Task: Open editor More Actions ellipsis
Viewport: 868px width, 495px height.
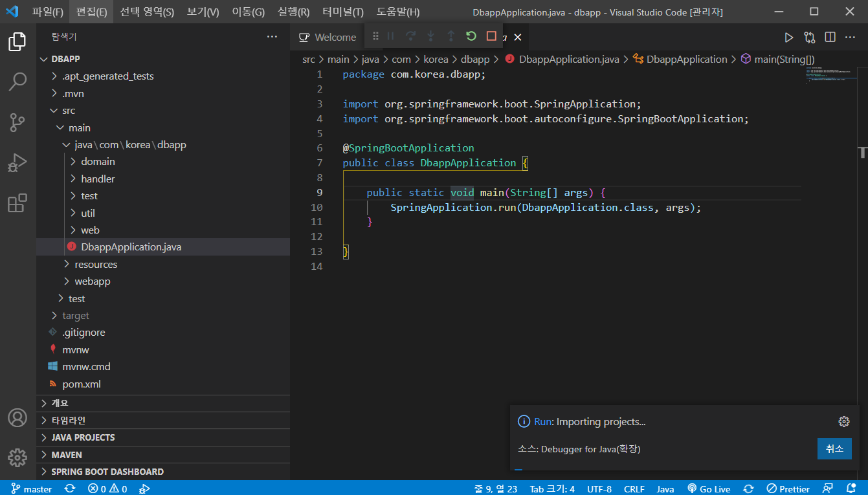Action: click(x=850, y=38)
